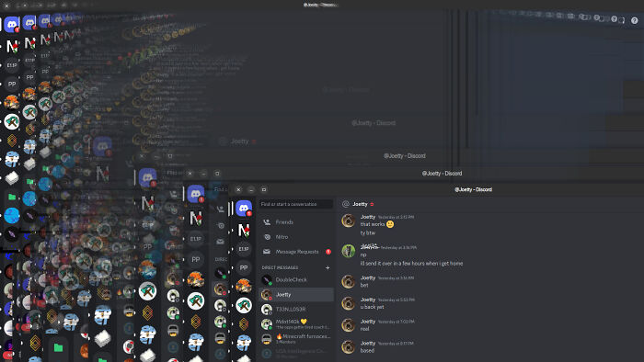Click the green avatar beside 'np' message
This screenshot has height=362, width=644.
349,251
